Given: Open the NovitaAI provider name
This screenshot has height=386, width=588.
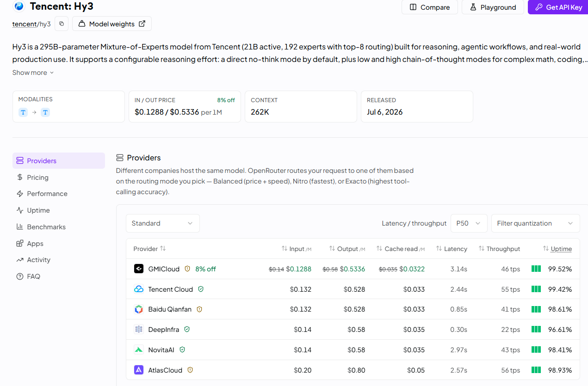Looking at the screenshot, I should tap(161, 350).
